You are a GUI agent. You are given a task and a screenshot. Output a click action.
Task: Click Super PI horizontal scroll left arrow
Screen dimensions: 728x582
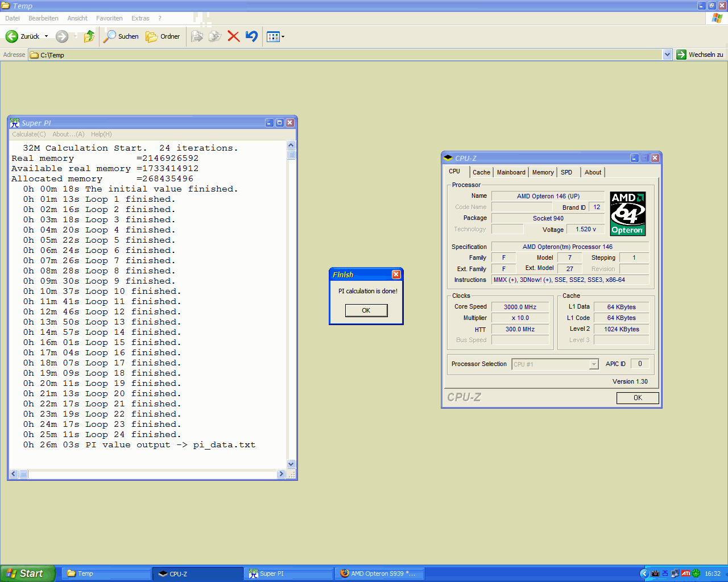(14, 474)
